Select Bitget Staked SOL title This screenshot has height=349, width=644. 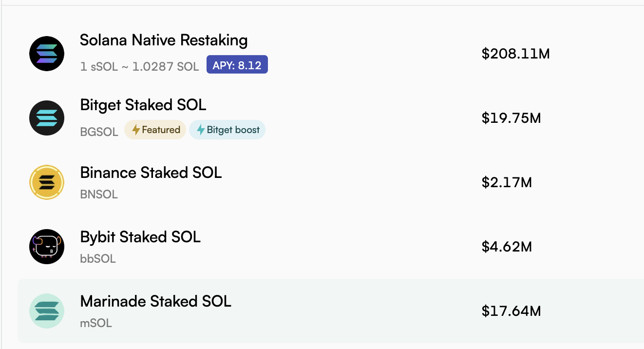coord(143,105)
